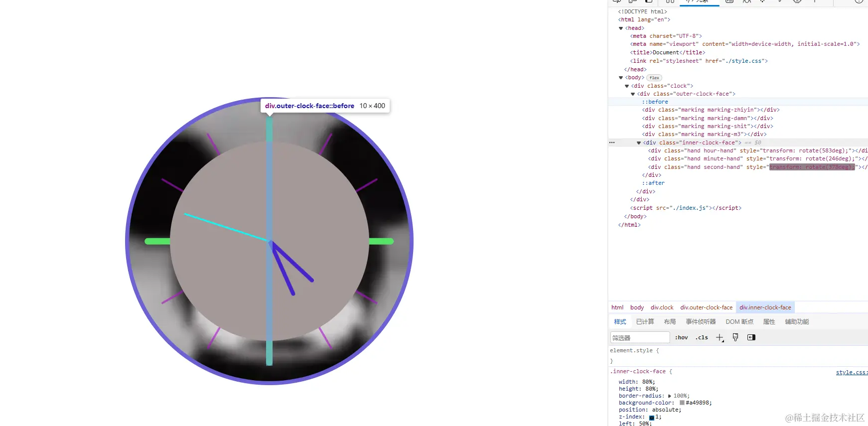Viewport: 868px width, 426px height.
Task: Open the style.css source link
Action: (852, 372)
